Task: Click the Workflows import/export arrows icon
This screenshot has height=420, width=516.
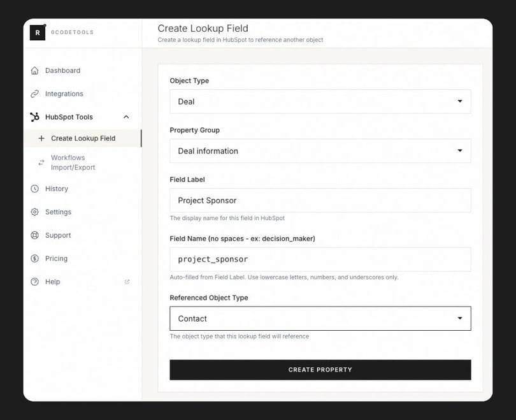Action: click(x=41, y=163)
